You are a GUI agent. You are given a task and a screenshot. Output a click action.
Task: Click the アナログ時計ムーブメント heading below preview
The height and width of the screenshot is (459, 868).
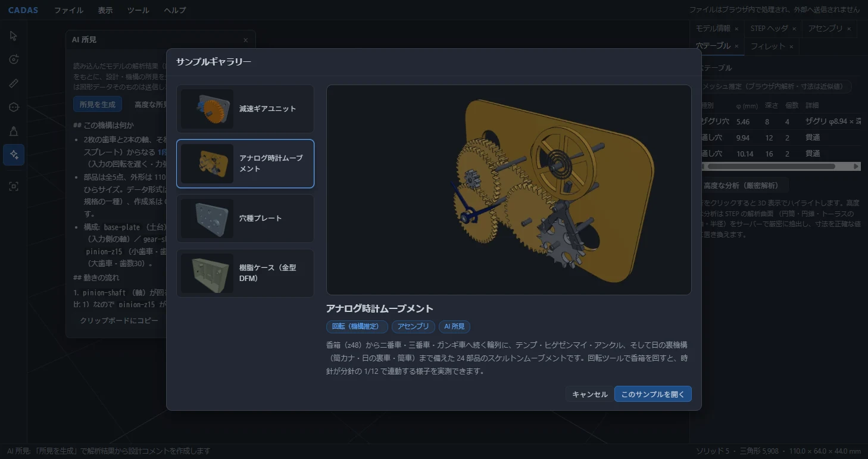tap(380, 308)
